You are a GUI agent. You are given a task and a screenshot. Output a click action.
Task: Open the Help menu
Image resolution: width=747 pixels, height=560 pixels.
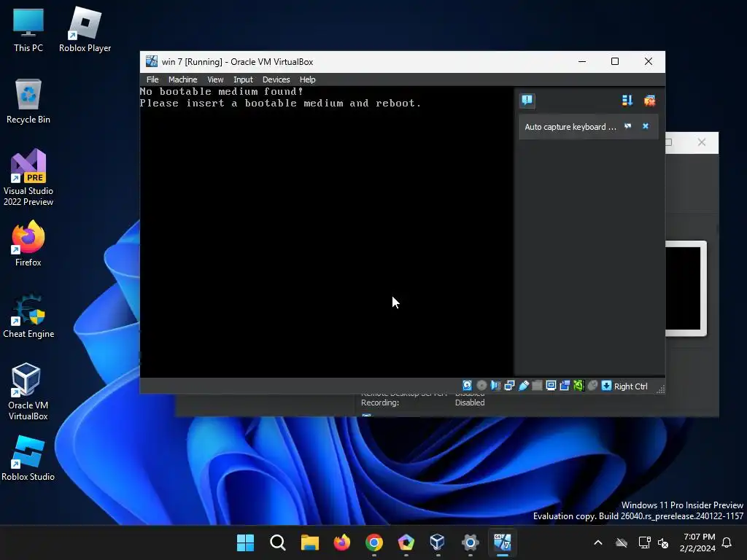[x=307, y=79]
